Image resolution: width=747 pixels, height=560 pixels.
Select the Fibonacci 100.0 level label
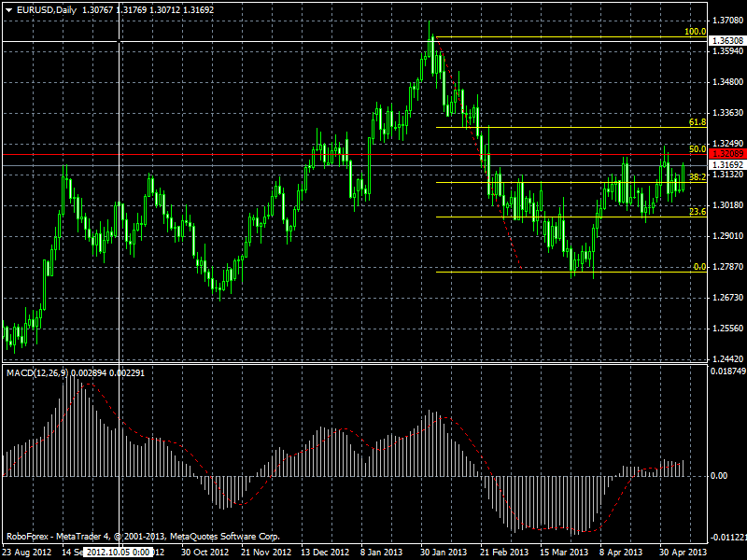click(x=695, y=32)
